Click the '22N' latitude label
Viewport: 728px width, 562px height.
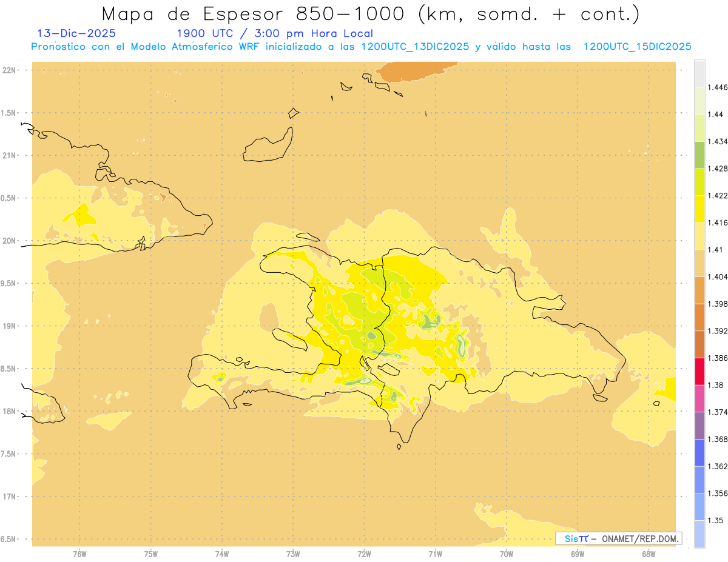pyautogui.click(x=10, y=70)
